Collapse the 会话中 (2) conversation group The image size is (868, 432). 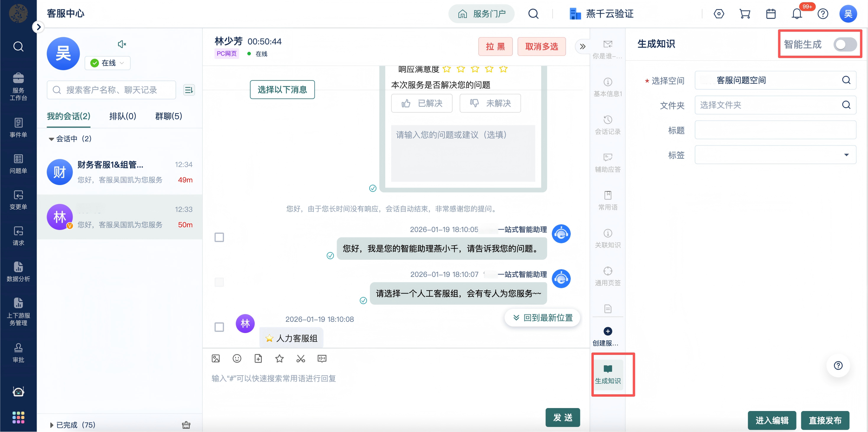(x=51, y=139)
